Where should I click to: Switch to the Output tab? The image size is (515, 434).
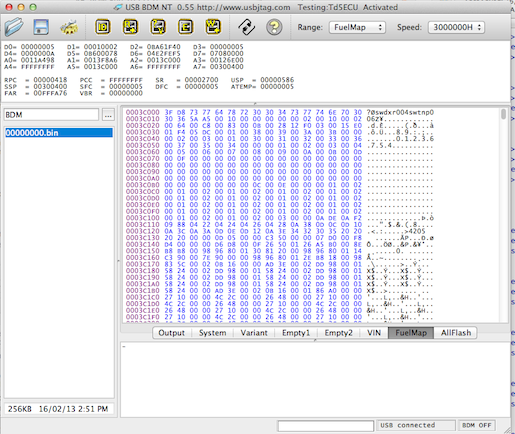pos(172,333)
